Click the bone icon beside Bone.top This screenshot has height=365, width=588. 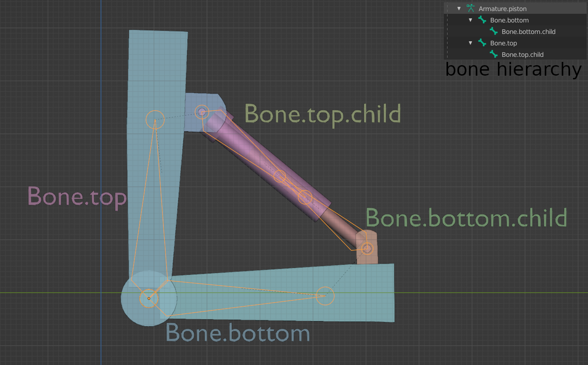482,43
